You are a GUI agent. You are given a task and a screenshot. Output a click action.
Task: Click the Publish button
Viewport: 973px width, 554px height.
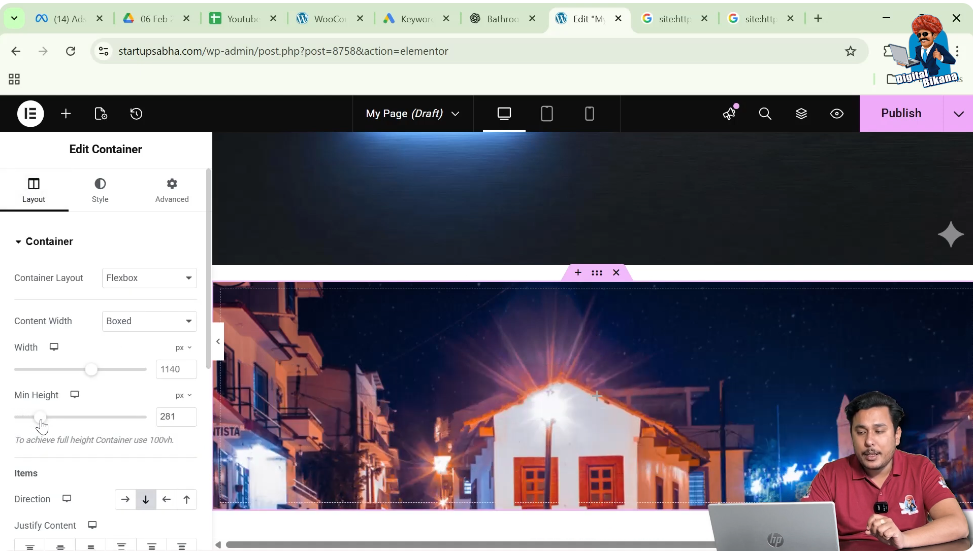pyautogui.click(x=900, y=114)
